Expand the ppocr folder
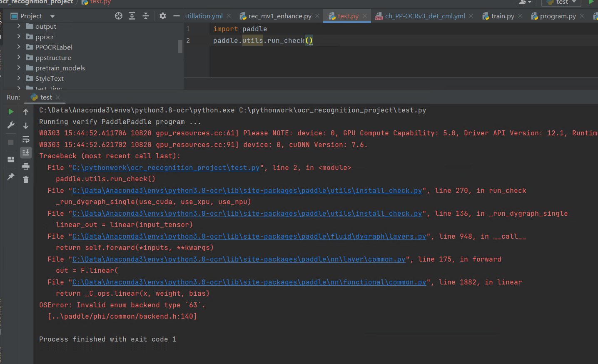Image resolution: width=598 pixels, height=364 pixels. [18, 37]
